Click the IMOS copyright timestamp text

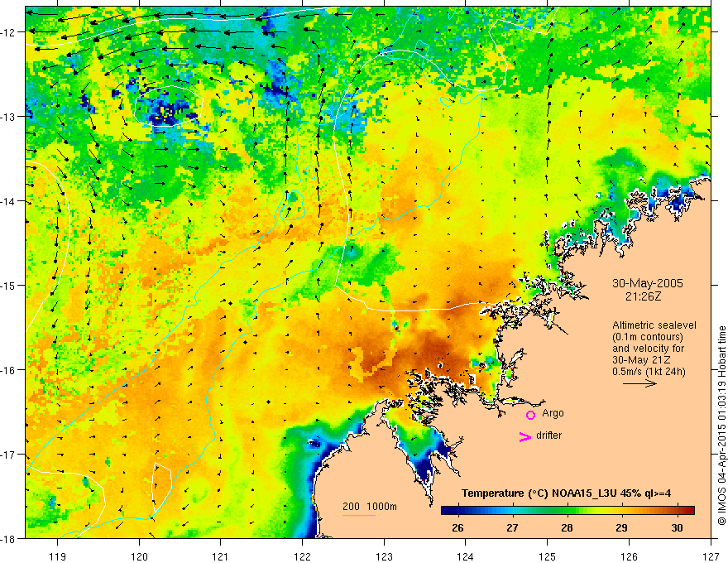click(x=721, y=426)
